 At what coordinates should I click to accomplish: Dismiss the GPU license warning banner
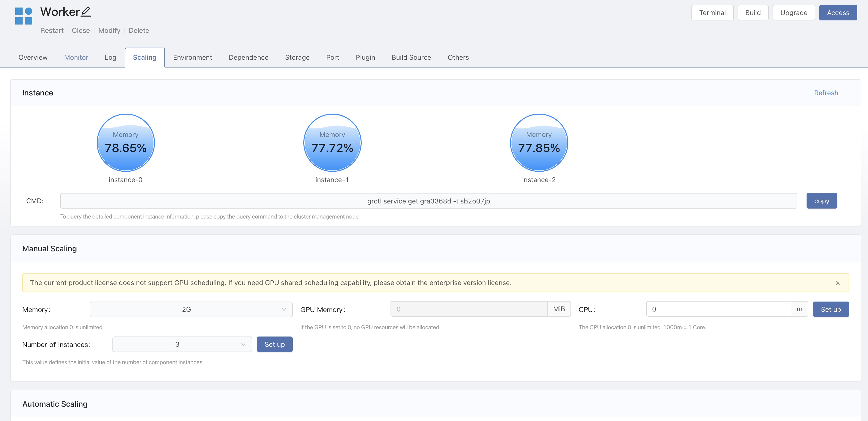point(837,283)
